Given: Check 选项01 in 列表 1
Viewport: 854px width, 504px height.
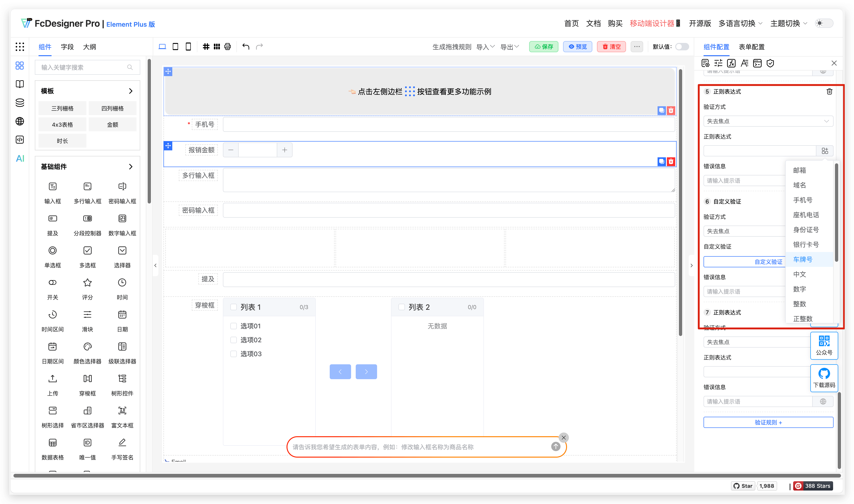Looking at the screenshot, I should click(233, 326).
